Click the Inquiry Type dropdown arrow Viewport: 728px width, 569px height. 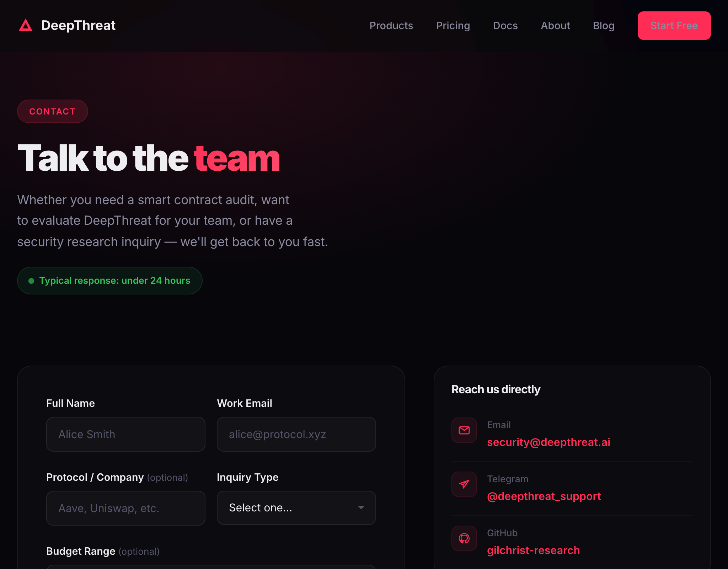click(361, 507)
